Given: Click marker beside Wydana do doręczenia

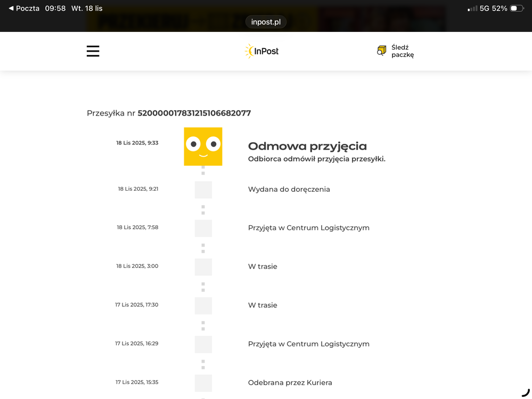Looking at the screenshot, I should coord(203,190).
